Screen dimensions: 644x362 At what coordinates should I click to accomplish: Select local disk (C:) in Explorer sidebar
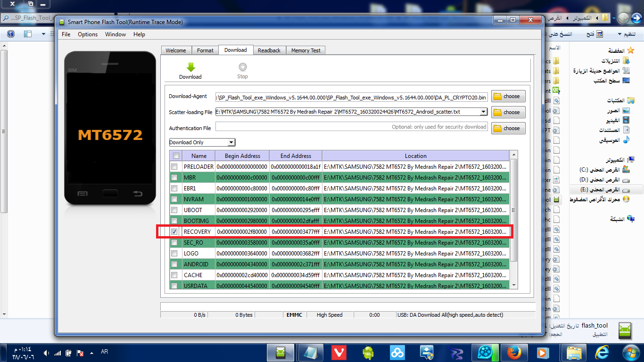604,169
